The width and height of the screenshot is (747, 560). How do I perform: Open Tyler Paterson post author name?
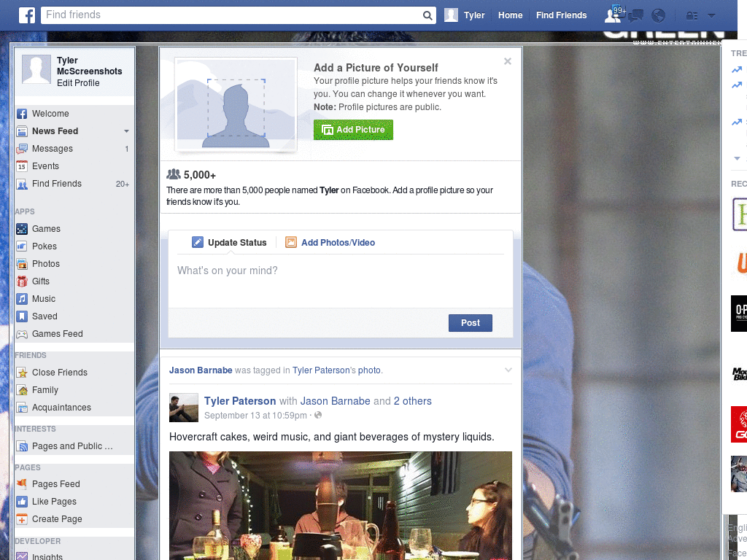point(240,401)
